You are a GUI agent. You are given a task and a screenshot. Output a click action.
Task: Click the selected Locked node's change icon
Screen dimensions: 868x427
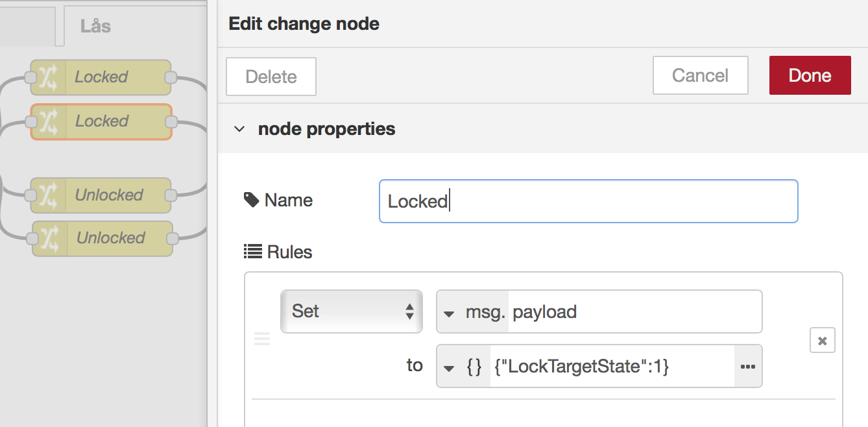pyautogui.click(x=49, y=121)
